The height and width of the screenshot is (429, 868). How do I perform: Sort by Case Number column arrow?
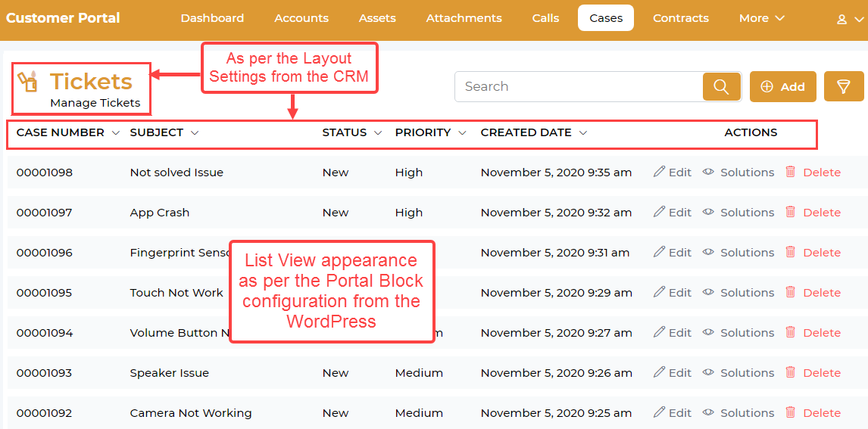point(116,133)
